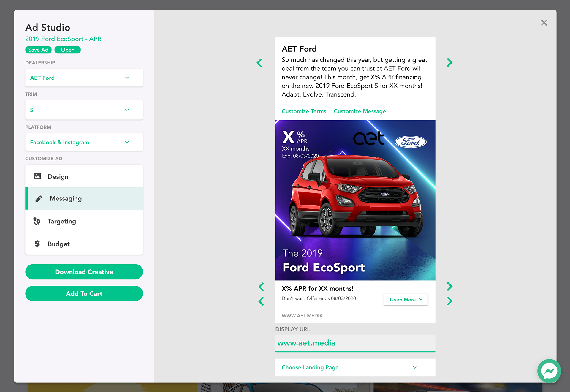
Task: Click the AET Ford page name in preview
Action: coord(299,49)
